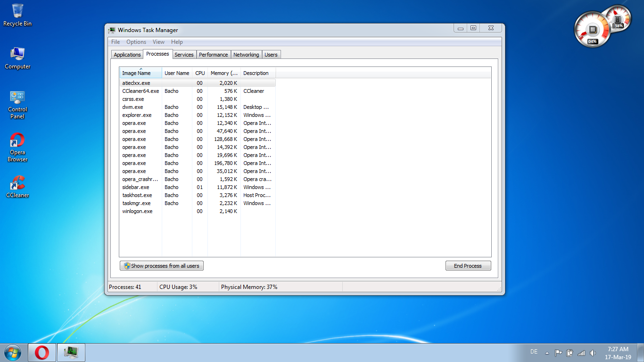Switch to the Services tab

(184, 55)
